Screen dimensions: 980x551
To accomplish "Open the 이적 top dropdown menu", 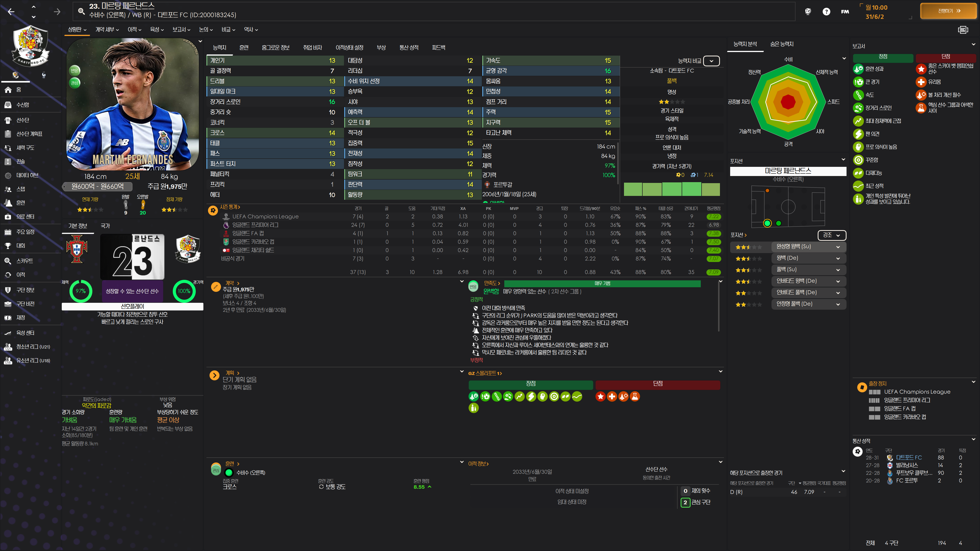I will [134, 30].
